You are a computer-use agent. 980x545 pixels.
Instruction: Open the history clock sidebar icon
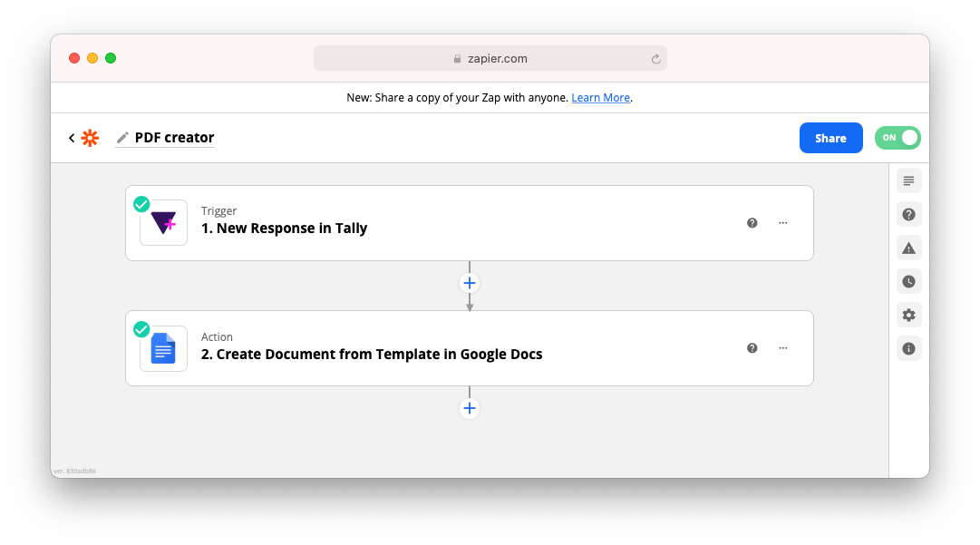point(908,282)
